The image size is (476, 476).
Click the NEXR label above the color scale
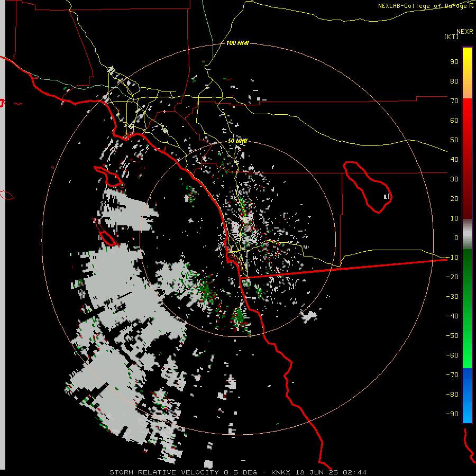pos(465,32)
